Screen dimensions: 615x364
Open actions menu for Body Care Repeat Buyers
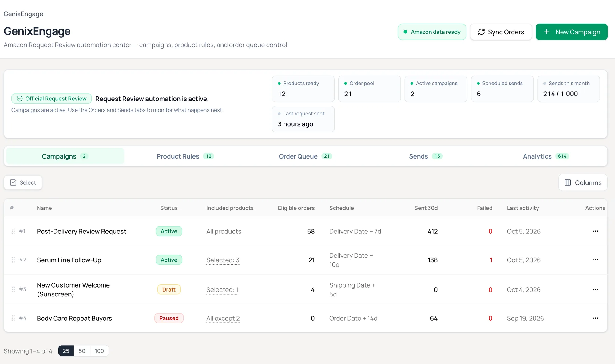595,318
